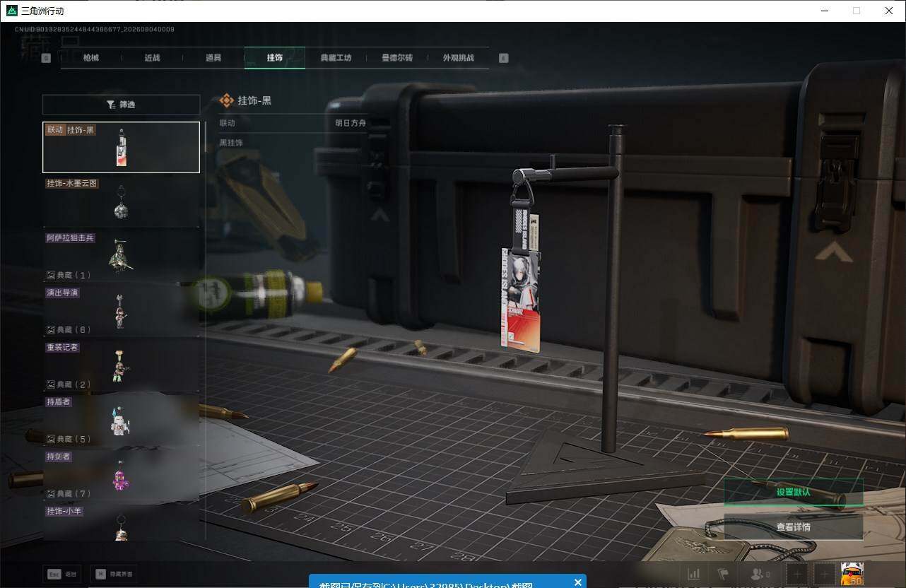Click the first plus squad slot
This screenshot has width=906, height=588.
(x=797, y=575)
